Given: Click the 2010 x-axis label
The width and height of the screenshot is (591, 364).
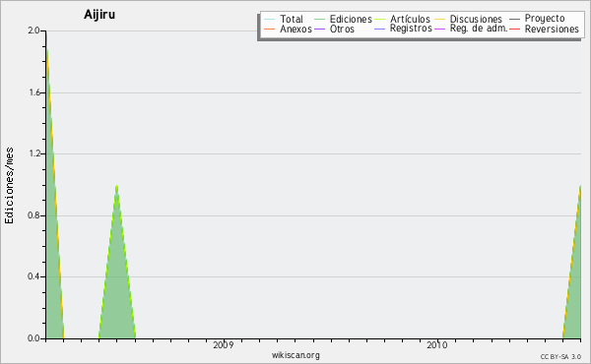Looking at the screenshot, I should 436,344.
